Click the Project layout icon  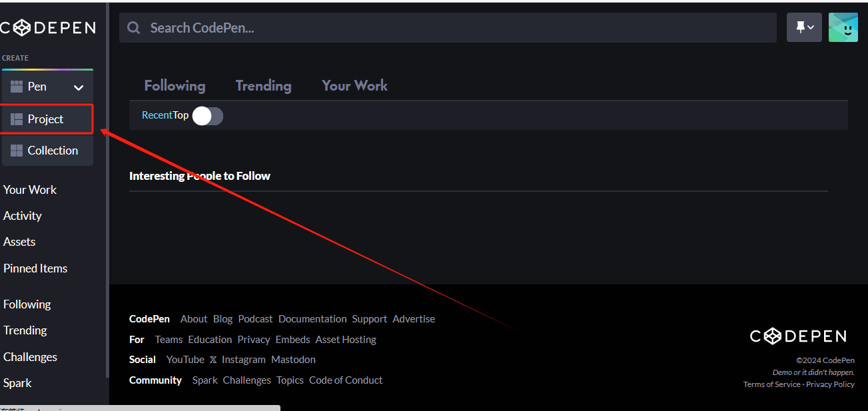click(17, 119)
